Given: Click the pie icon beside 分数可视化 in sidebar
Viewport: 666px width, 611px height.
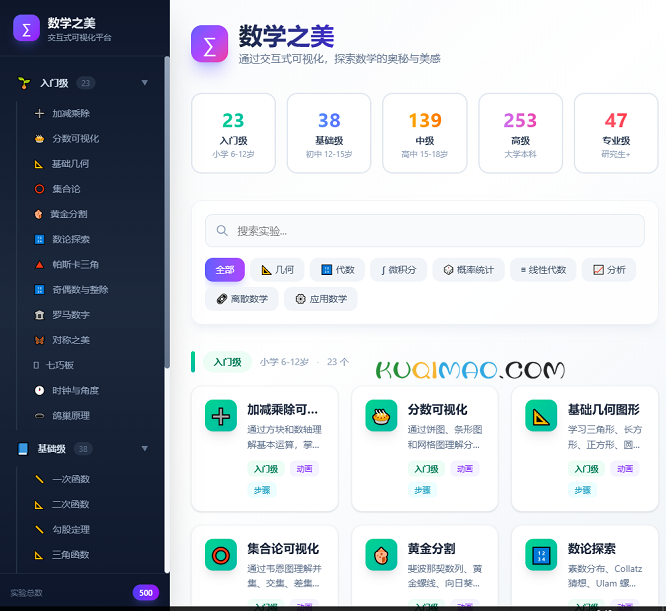Looking at the screenshot, I should click(x=39, y=138).
